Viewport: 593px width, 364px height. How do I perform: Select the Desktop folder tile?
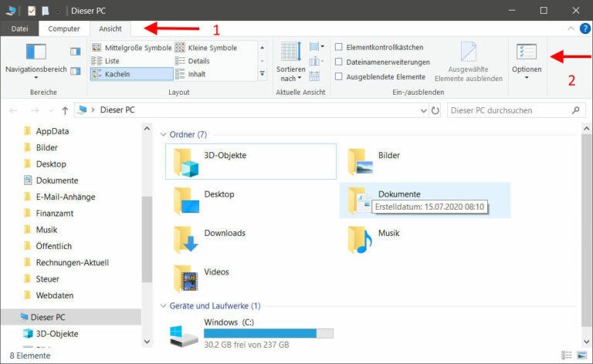251,201
